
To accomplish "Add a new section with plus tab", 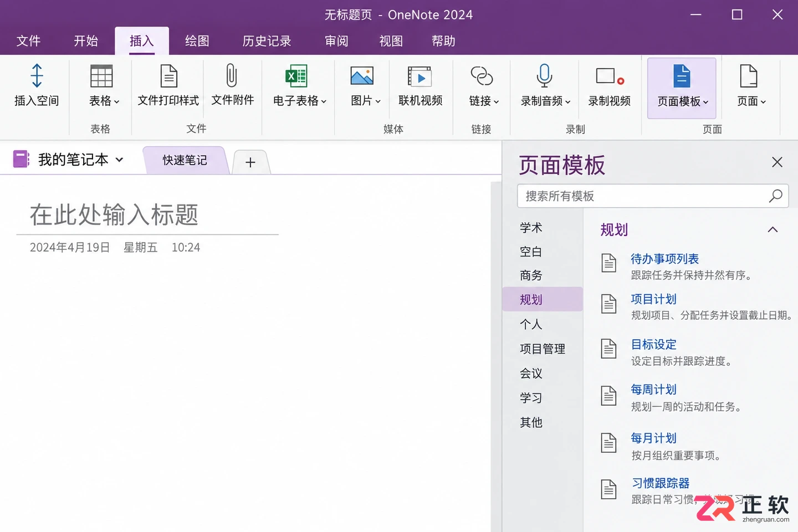I will click(x=250, y=162).
